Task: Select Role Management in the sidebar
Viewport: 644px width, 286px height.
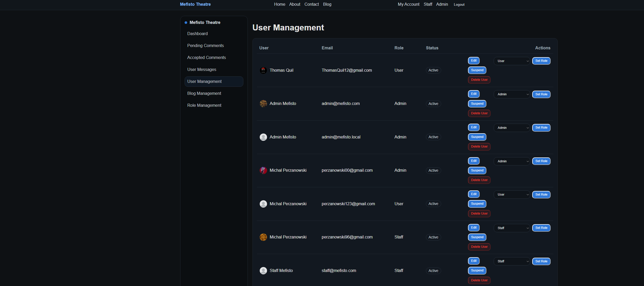Action: [x=204, y=105]
